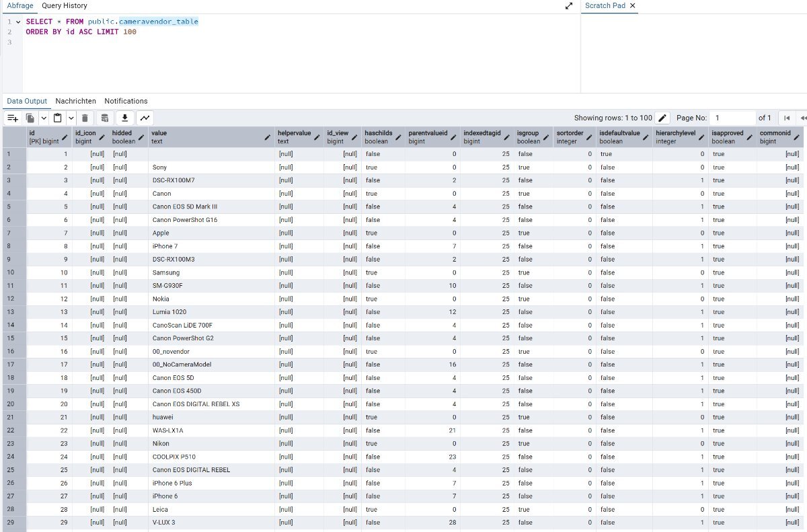Click the edit pencil in indexedtagid column header
The height and width of the screenshot is (532, 807).
pyautogui.click(x=508, y=137)
